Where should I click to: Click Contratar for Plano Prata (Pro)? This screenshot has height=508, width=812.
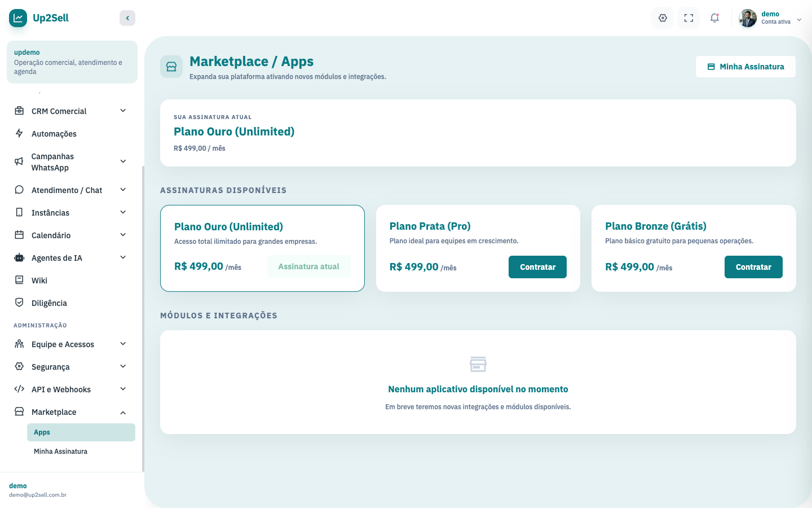(x=537, y=267)
